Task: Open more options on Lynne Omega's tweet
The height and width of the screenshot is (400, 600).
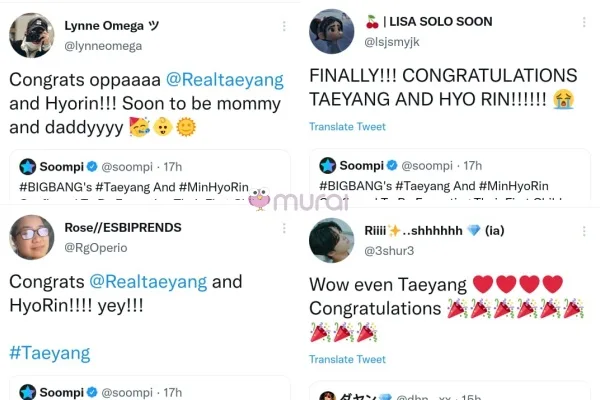Action: [x=284, y=26]
